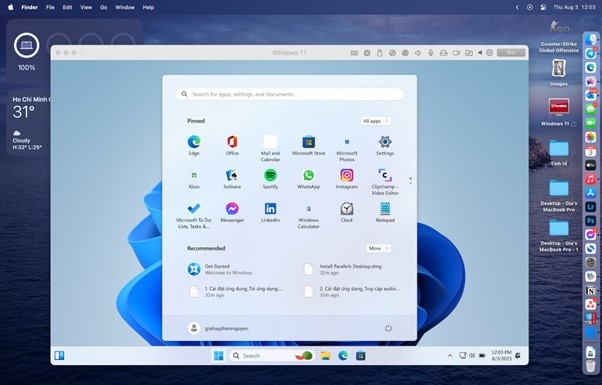Open Microsoft Store from the Windows taskbar
The width and height of the screenshot is (602, 385).
pyautogui.click(x=360, y=356)
